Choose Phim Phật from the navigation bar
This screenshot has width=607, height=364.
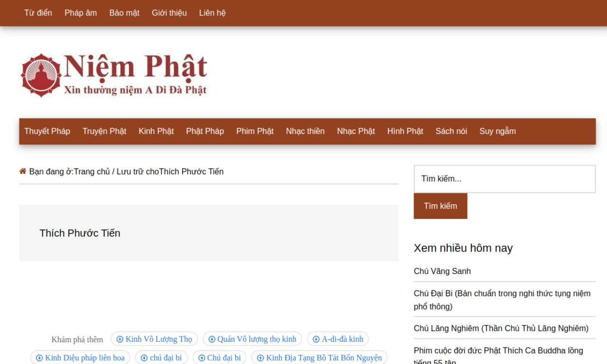pyautogui.click(x=255, y=131)
